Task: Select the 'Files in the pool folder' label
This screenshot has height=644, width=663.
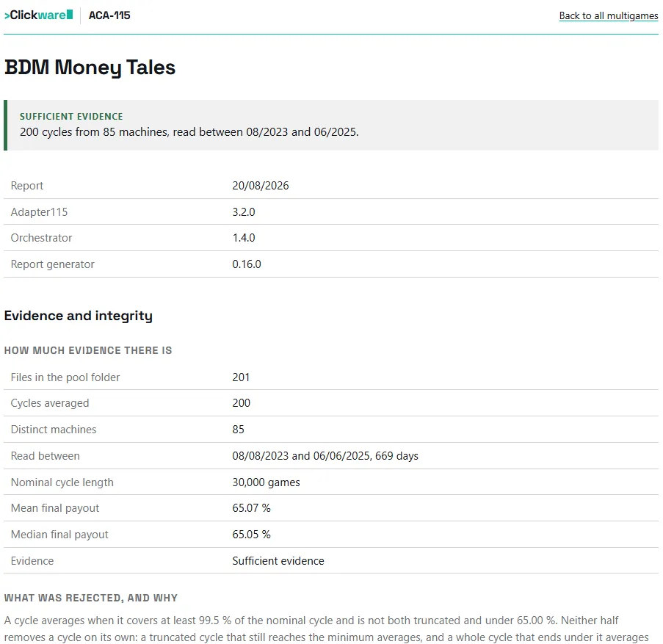Action: 65,377
